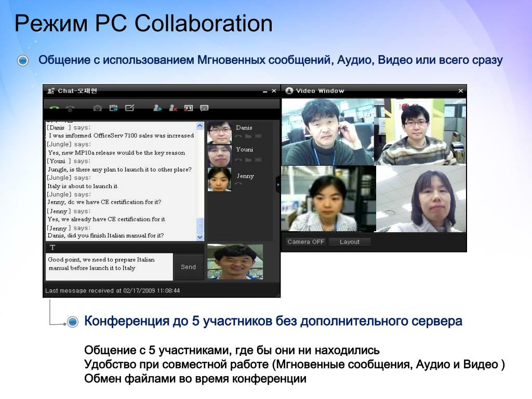The height and width of the screenshot is (399, 532).
Task: Select Youni's avatar thumbnail in participant list
Action: [220, 156]
